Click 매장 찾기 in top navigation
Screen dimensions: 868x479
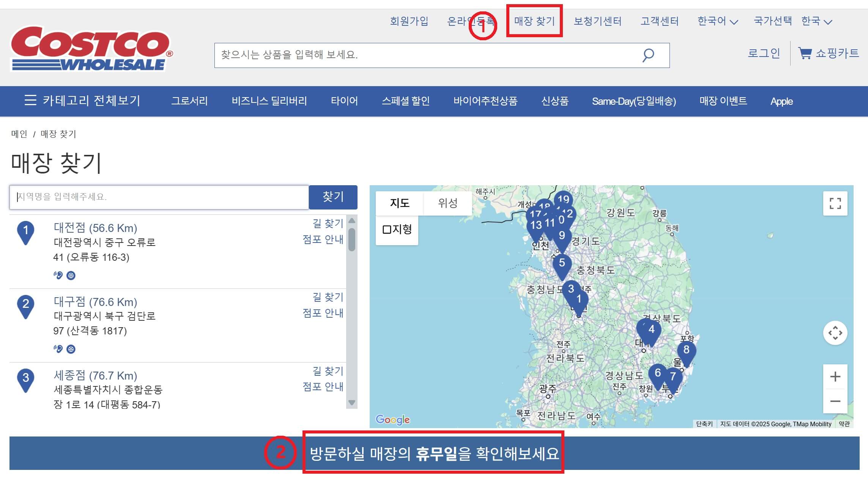tap(534, 21)
